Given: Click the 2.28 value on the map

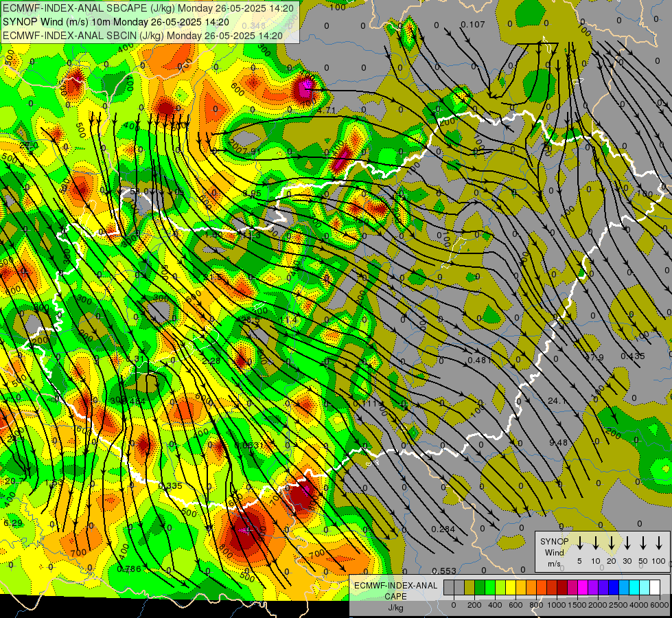Looking at the screenshot, I should coord(211,361).
